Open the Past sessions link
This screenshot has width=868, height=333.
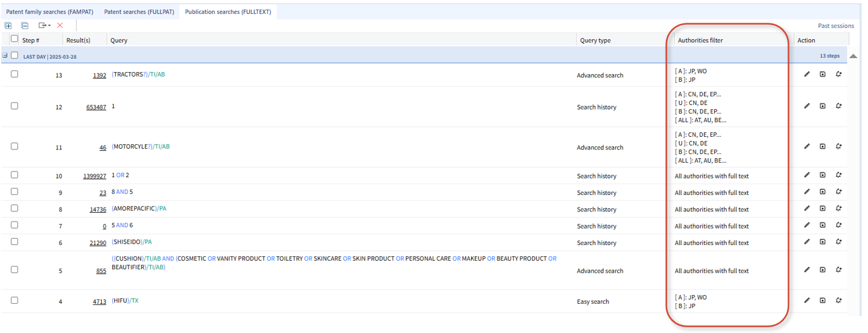(x=836, y=26)
